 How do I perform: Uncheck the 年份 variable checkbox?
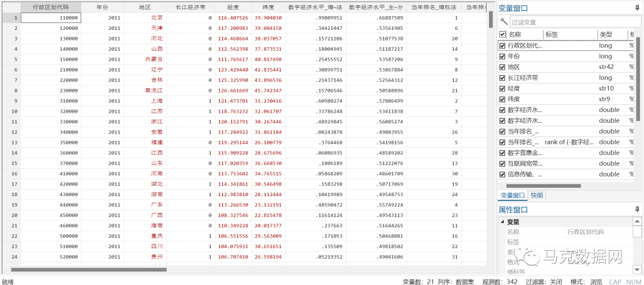click(502, 56)
